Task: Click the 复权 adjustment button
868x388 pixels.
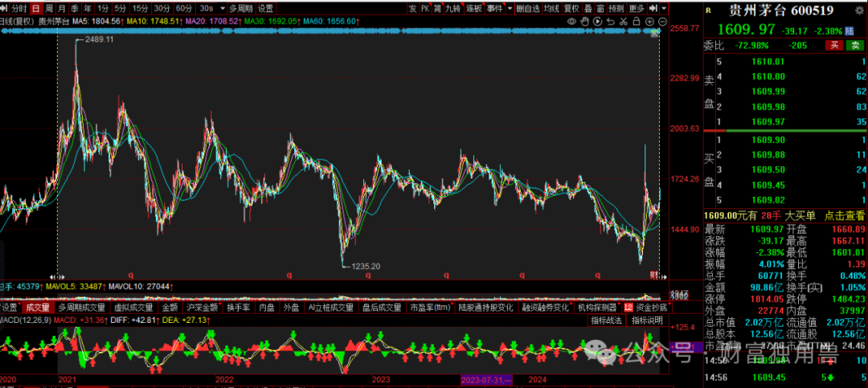Action: (572, 8)
